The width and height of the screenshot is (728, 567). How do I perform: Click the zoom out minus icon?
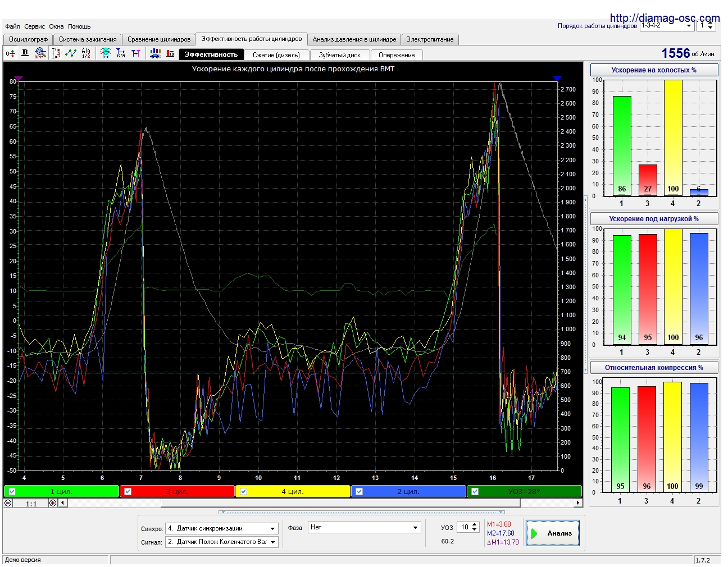coord(8,503)
